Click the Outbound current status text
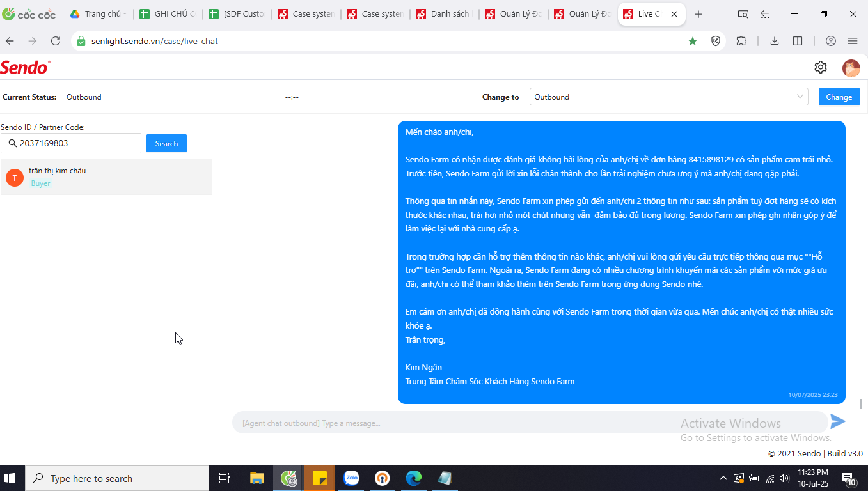Screen dimensions: 868x491 (x=84, y=97)
